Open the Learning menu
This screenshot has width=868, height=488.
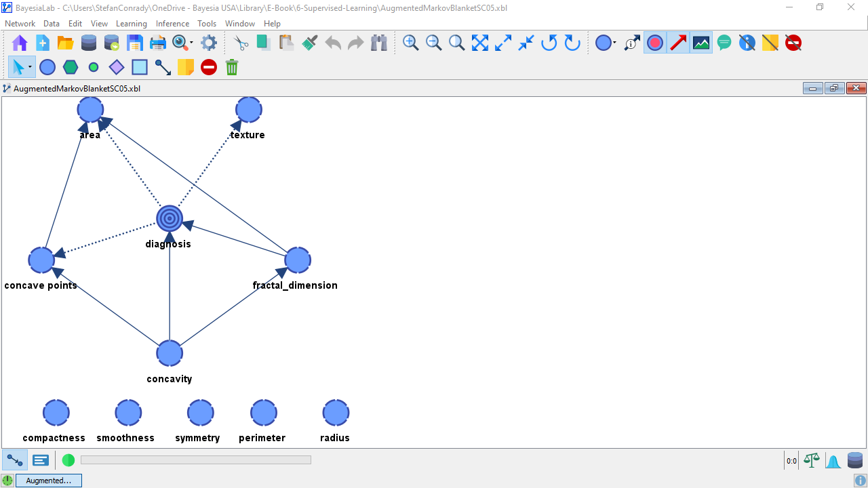click(x=132, y=24)
